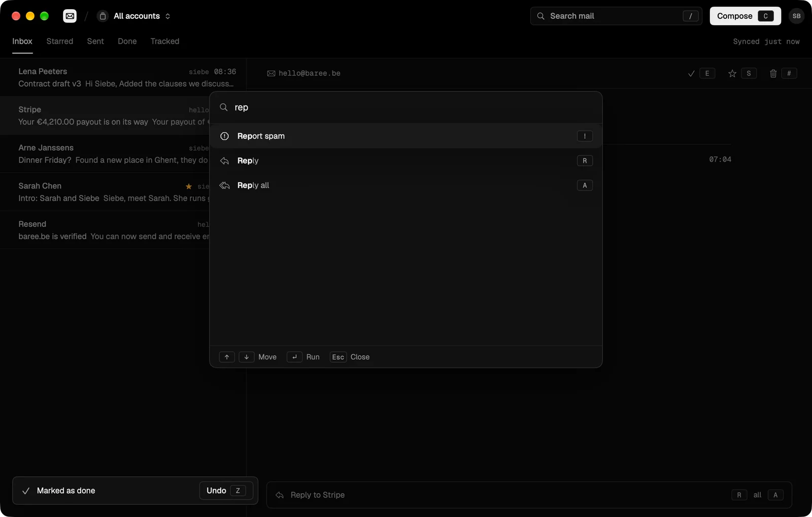Mark email done with the checkmark icon
This screenshot has height=517, width=812.
click(x=691, y=74)
